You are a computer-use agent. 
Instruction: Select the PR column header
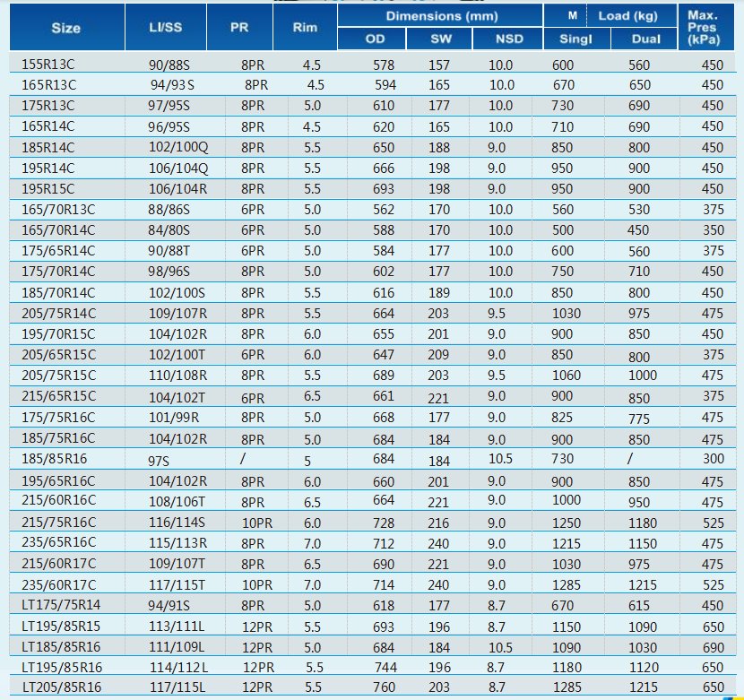(239, 28)
